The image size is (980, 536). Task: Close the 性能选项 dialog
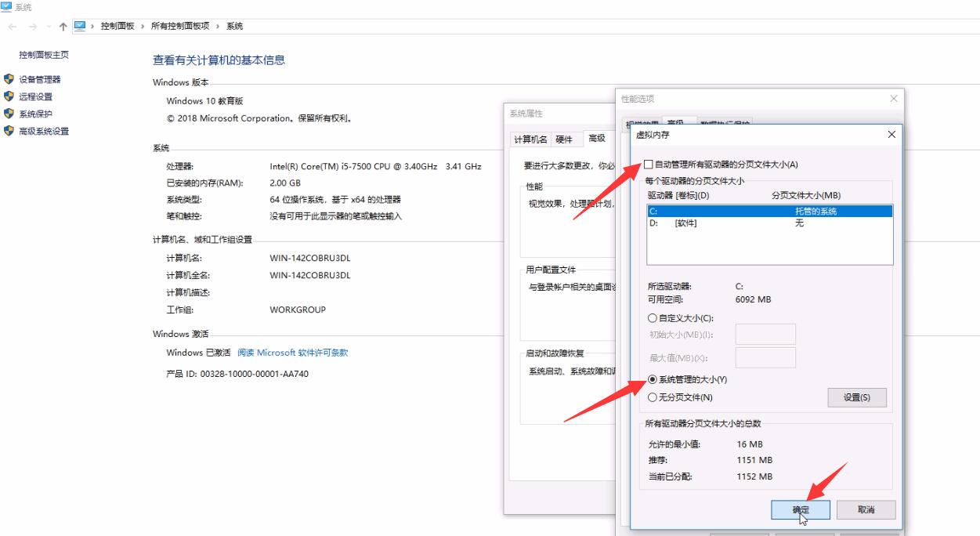point(894,99)
